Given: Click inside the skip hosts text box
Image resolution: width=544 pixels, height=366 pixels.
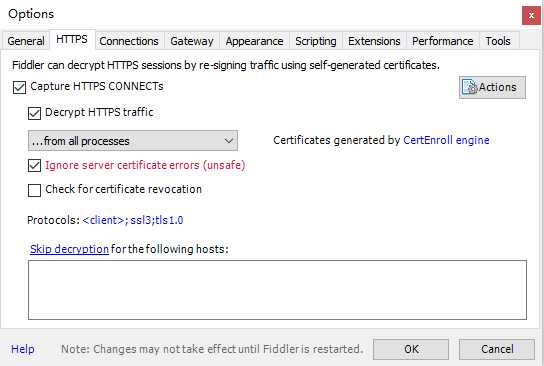Looking at the screenshot, I should pyautogui.click(x=277, y=290).
